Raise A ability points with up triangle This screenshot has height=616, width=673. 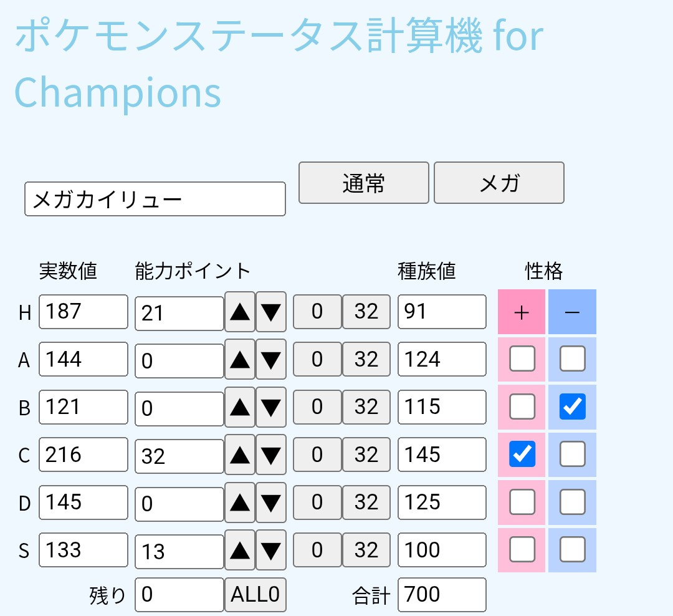coord(240,360)
